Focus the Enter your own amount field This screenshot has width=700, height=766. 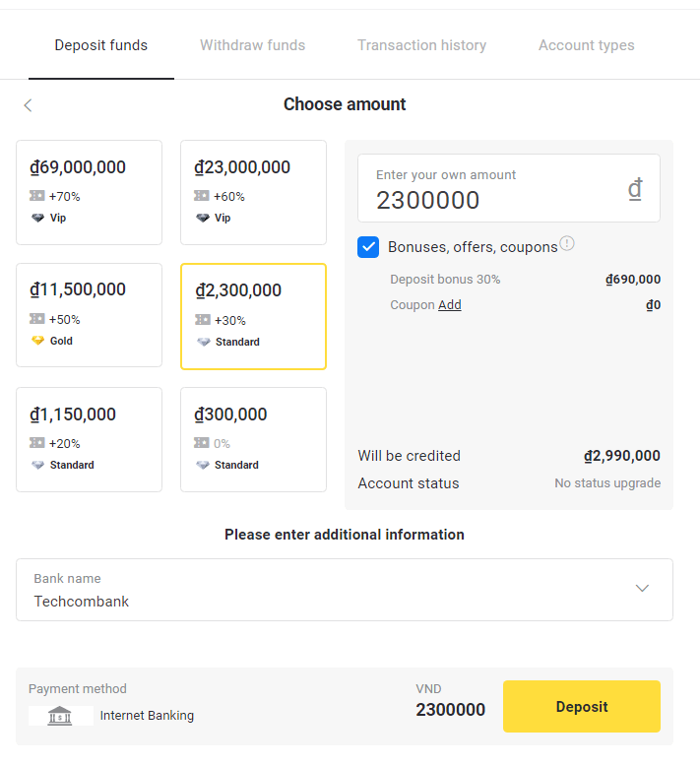click(492, 200)
